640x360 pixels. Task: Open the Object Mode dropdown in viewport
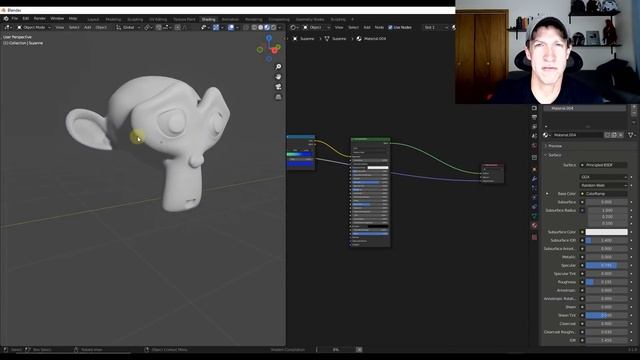tap(33, 27)
